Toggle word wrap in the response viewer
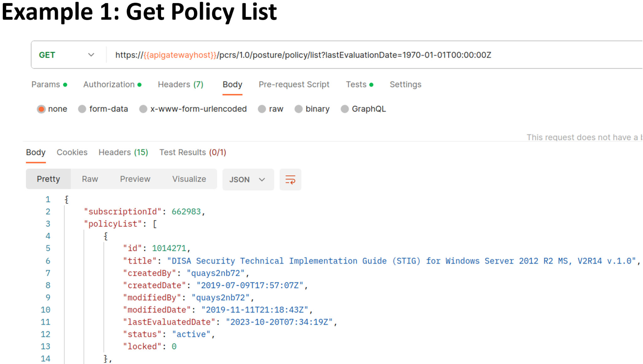 (x=290, y=179)
